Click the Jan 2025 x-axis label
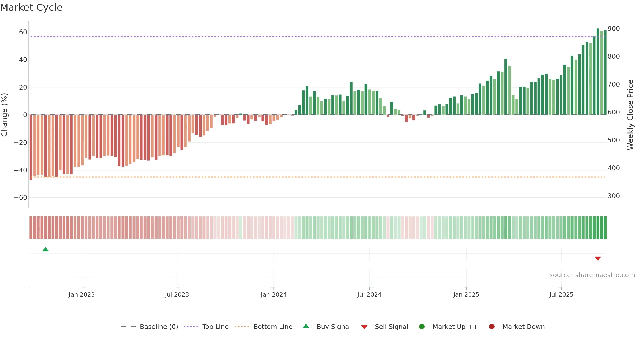Image resolution: width=644 pixels, height=362 pixels. pos(466,295)
